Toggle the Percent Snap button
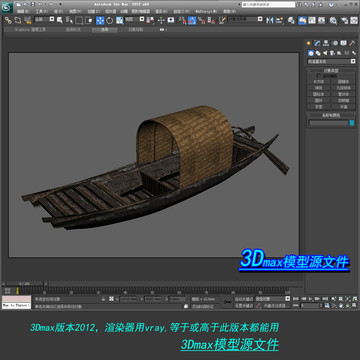This screenshot has width=360, height=360. (202, 20)
